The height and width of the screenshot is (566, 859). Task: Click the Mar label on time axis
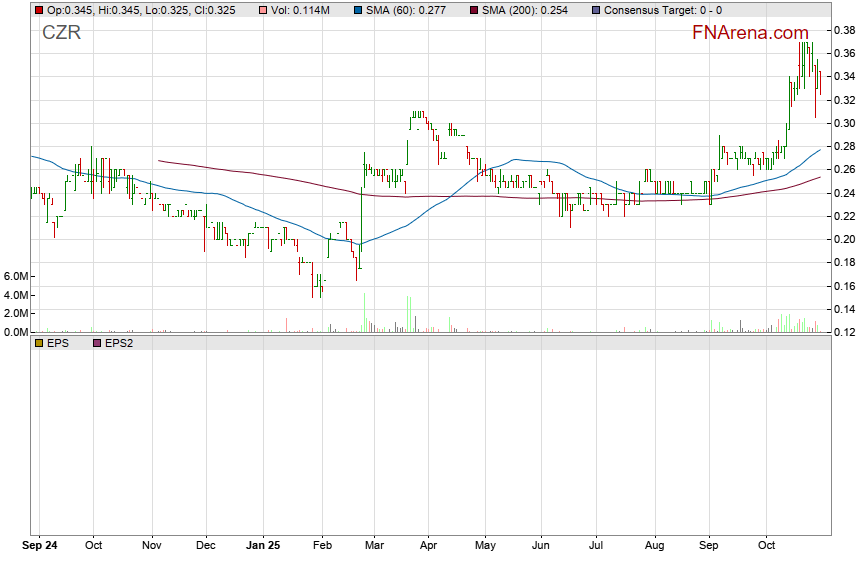[374, 547]
